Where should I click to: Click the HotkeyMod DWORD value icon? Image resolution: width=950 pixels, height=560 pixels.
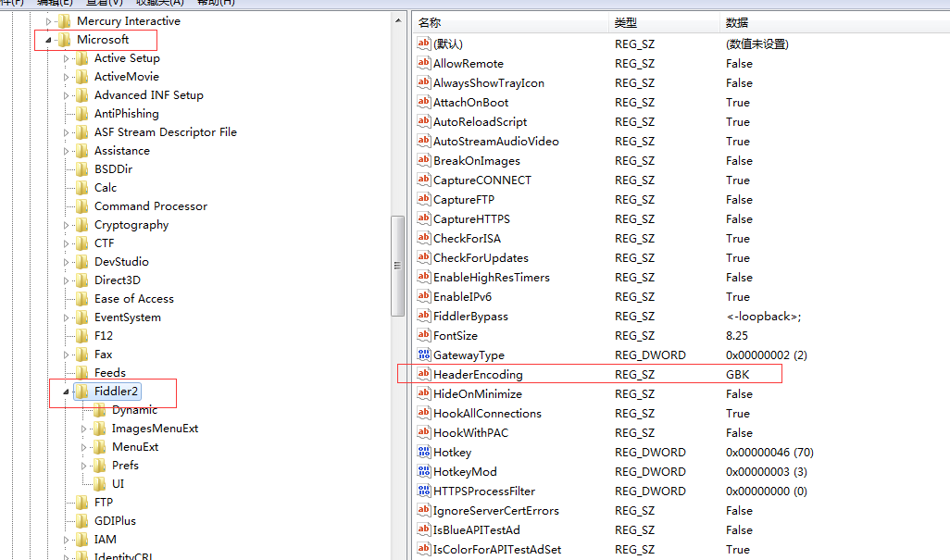tap(423, 471)
